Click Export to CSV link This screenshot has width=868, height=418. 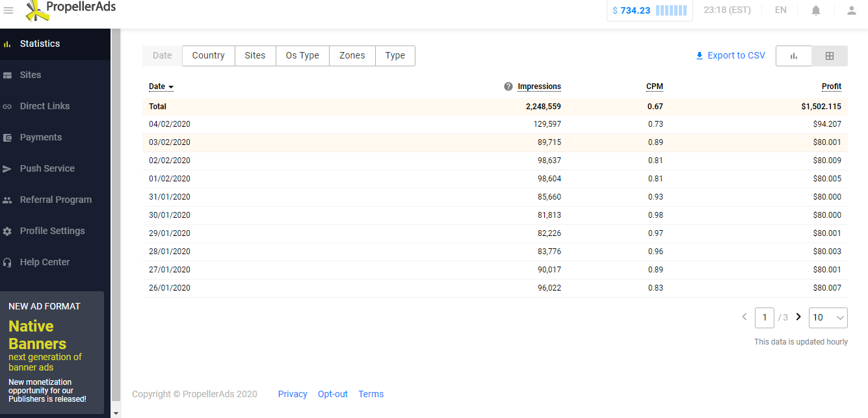pos(730,56)
